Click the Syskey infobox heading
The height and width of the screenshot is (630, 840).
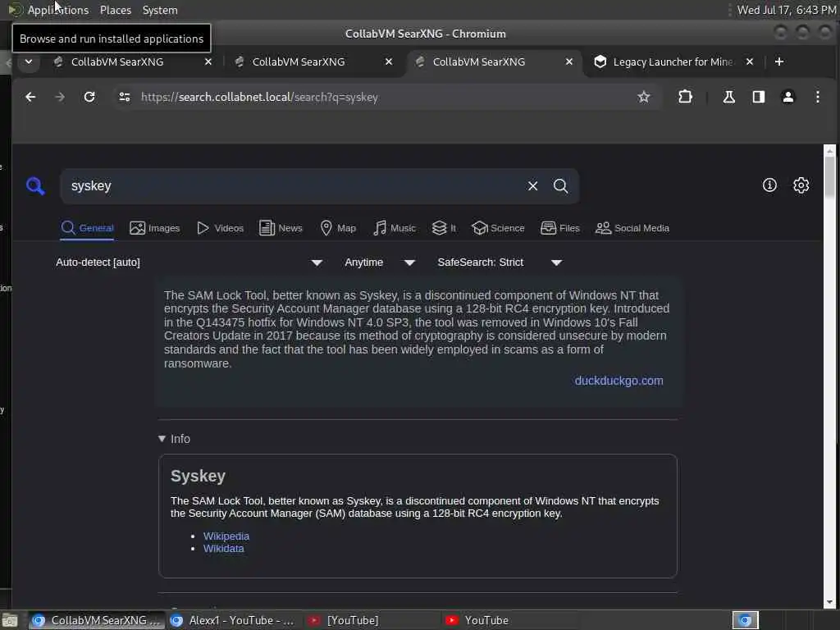click(199, 477)
